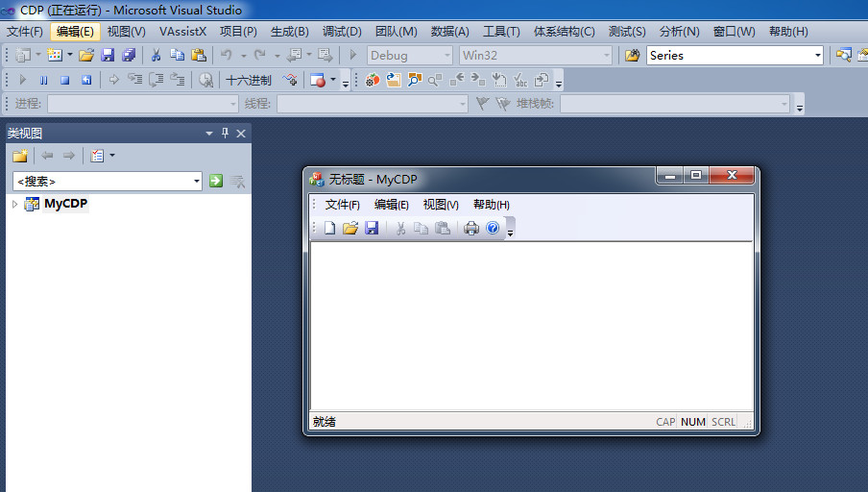Screen dimensions: 868x492
Task: Click the VAssistX spell check abc icon
Action: pyautogui.click(x=520, y=80)
